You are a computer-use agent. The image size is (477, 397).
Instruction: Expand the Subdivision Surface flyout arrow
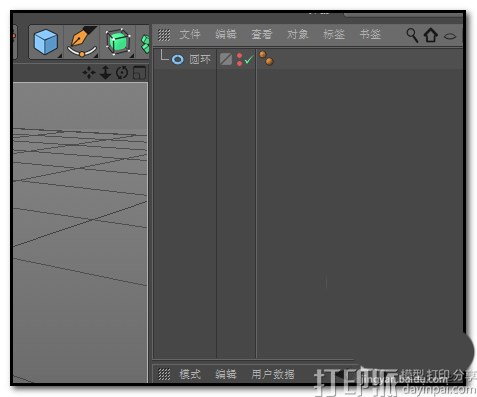coord(132,56)
